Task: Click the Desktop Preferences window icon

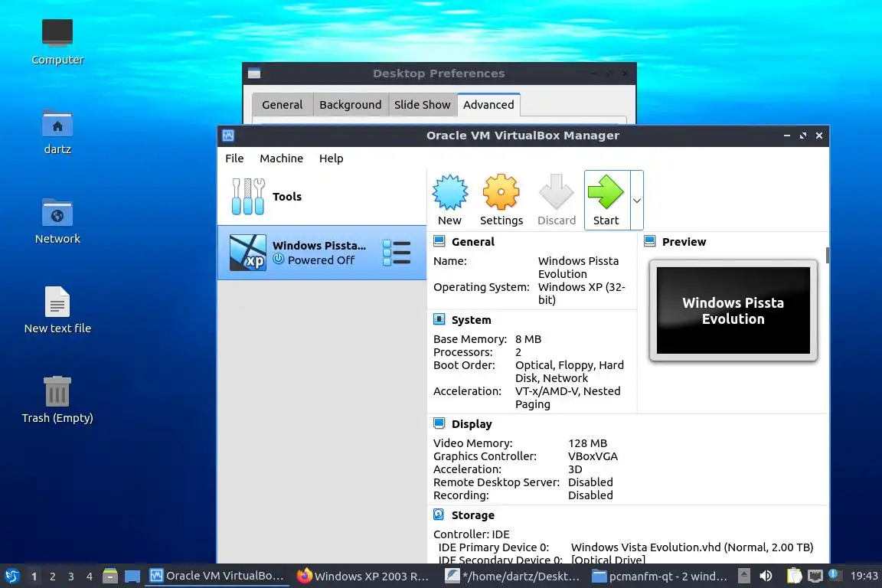Action: (254, 73)
